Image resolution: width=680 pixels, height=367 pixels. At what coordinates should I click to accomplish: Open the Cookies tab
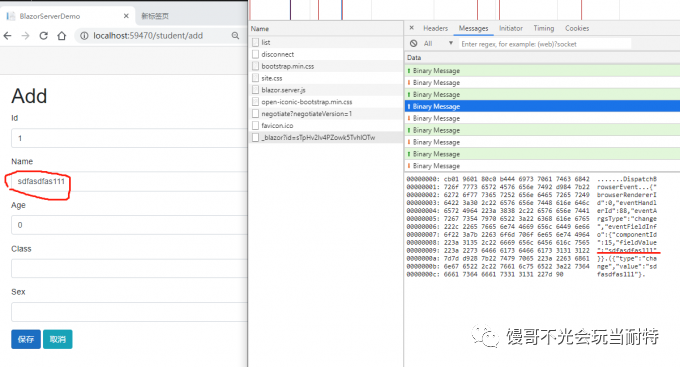tap(577, 28)
